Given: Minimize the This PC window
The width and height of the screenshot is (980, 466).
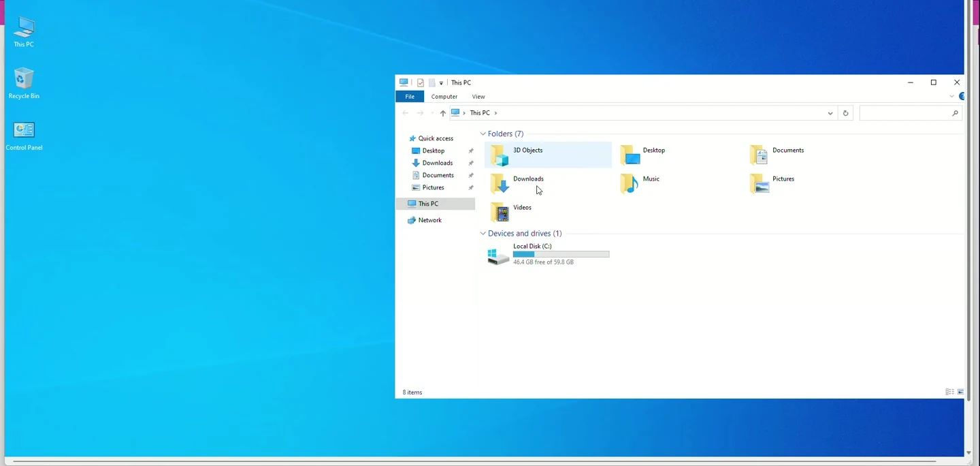Looking at the screenshot, I should click(x=911, y=82).
